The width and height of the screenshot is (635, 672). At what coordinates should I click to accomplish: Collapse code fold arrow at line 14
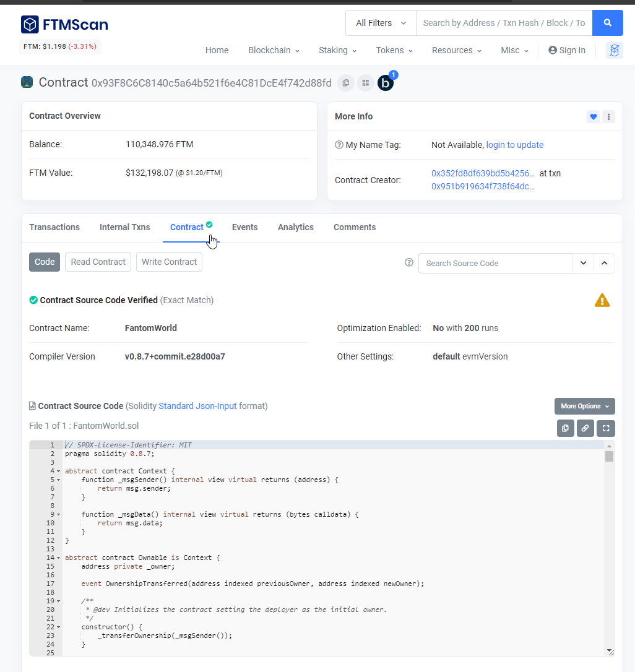click(59, 558)
